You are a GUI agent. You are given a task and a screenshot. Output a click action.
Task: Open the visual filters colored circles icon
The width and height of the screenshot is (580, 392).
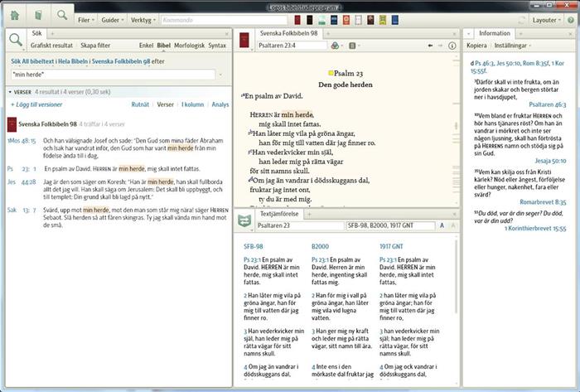pos(335,46)
